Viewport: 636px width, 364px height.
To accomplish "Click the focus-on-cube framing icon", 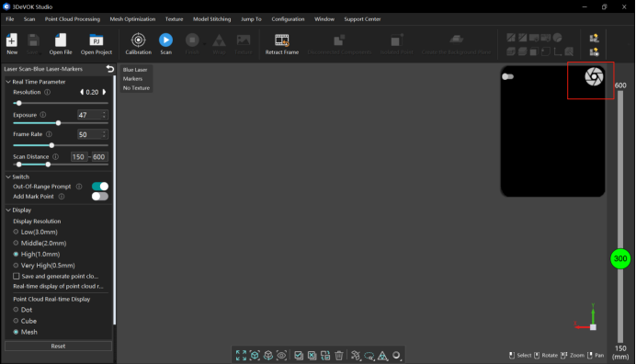I will (x=255, y=356).
